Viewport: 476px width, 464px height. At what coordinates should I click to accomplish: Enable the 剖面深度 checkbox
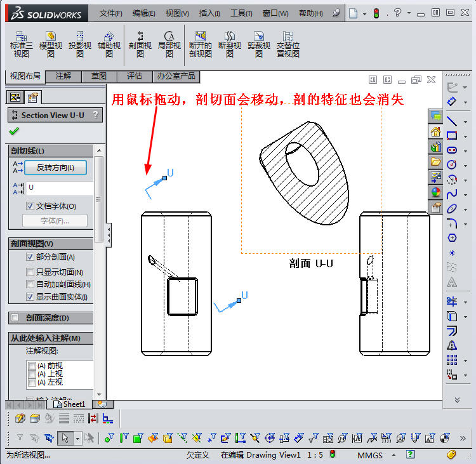tap(15, 318)
